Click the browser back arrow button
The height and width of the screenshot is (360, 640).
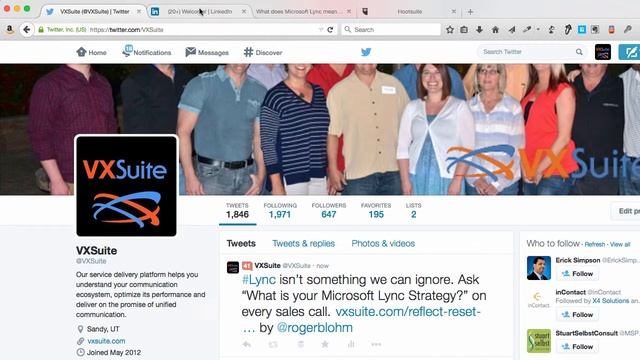(27, 29)
